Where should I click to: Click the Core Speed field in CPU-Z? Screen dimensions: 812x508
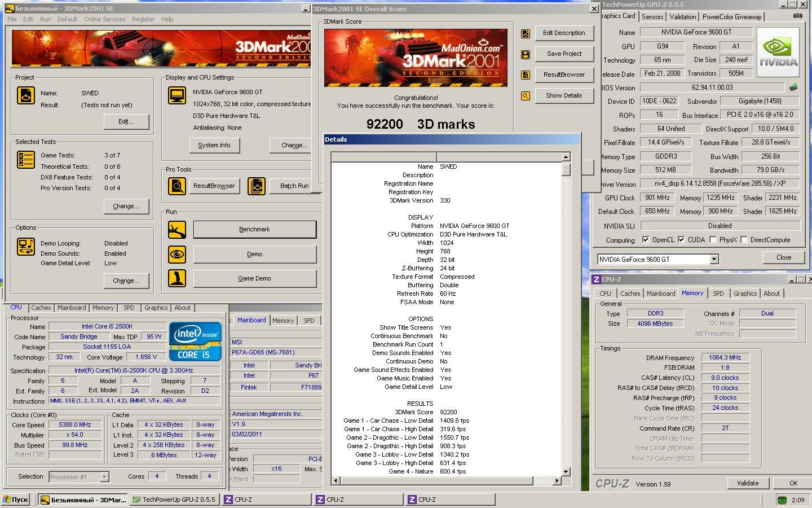(74, 425)
